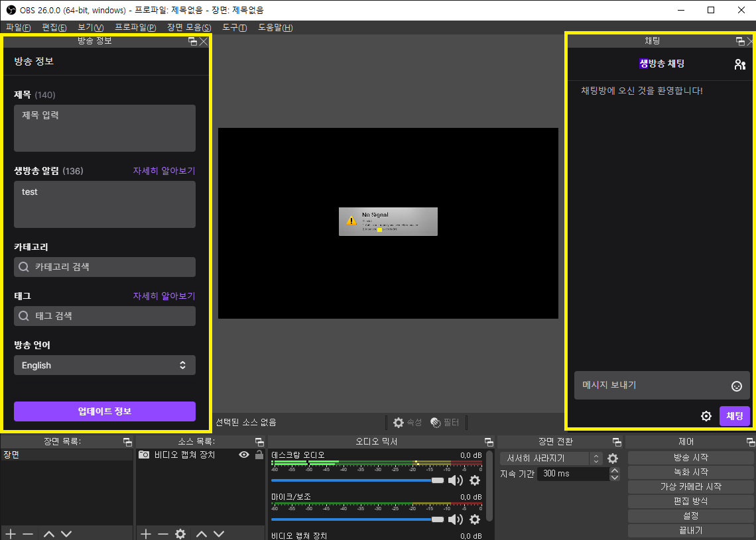756x540 pixels.
Task: Move the selected scene down
Action: 66,533
